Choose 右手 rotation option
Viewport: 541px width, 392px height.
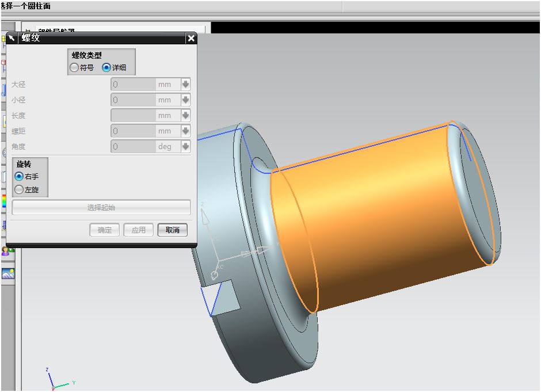(19, 176)
